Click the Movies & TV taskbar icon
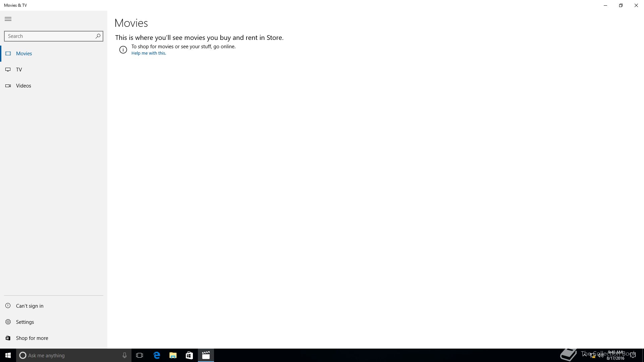644x362 pixels. tap(206, 355)
